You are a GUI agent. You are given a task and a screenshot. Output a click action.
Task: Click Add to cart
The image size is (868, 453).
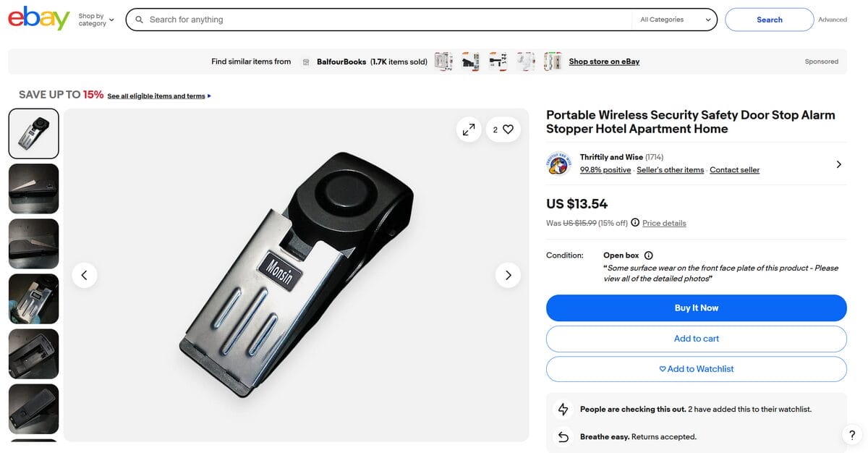pyautogui.click(x=697, y=338)
